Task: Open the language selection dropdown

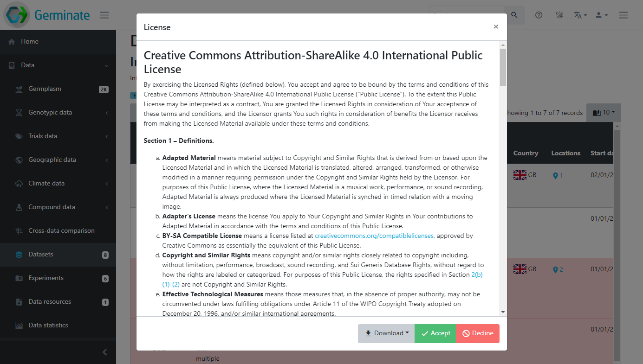Action: click(x=580, y=15)
